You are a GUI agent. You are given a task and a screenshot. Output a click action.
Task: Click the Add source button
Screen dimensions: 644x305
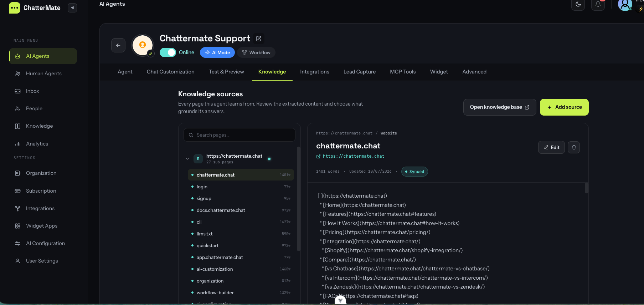click(x=564, y=107)
